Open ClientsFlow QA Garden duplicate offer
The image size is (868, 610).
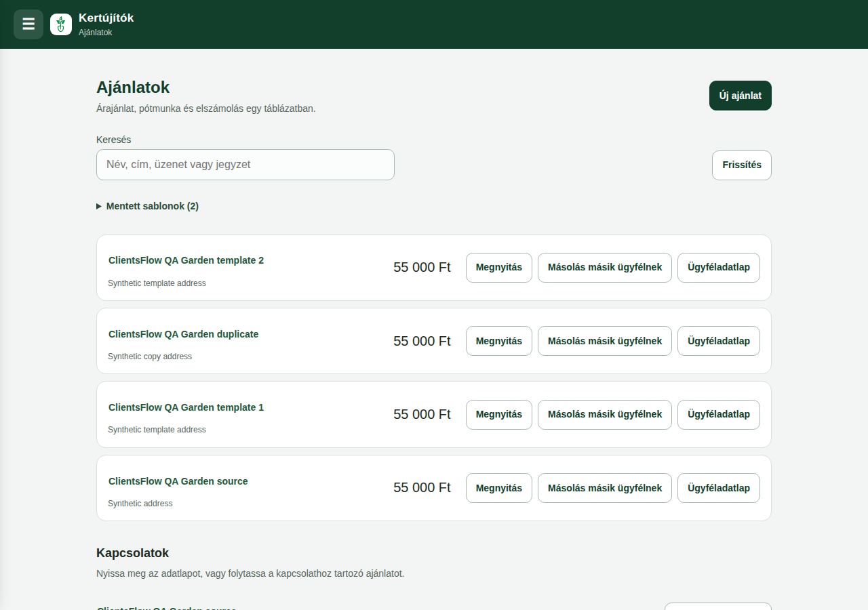click(499, 341)
